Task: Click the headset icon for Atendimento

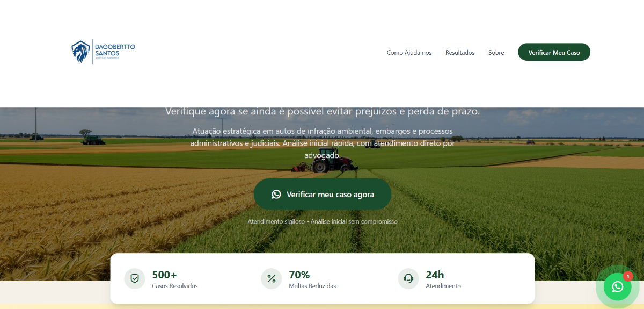Action: [408, 278]
